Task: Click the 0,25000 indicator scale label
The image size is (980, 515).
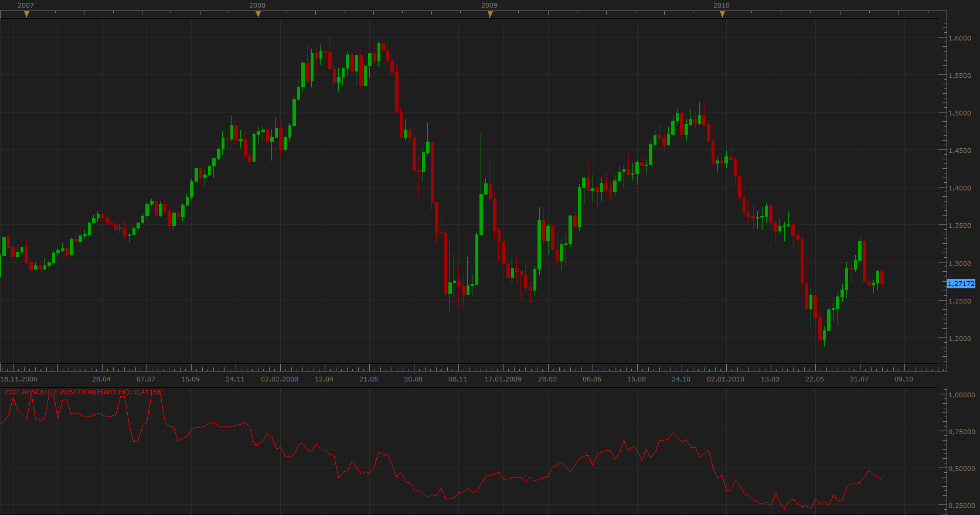Action: click(x=962, y=506)
